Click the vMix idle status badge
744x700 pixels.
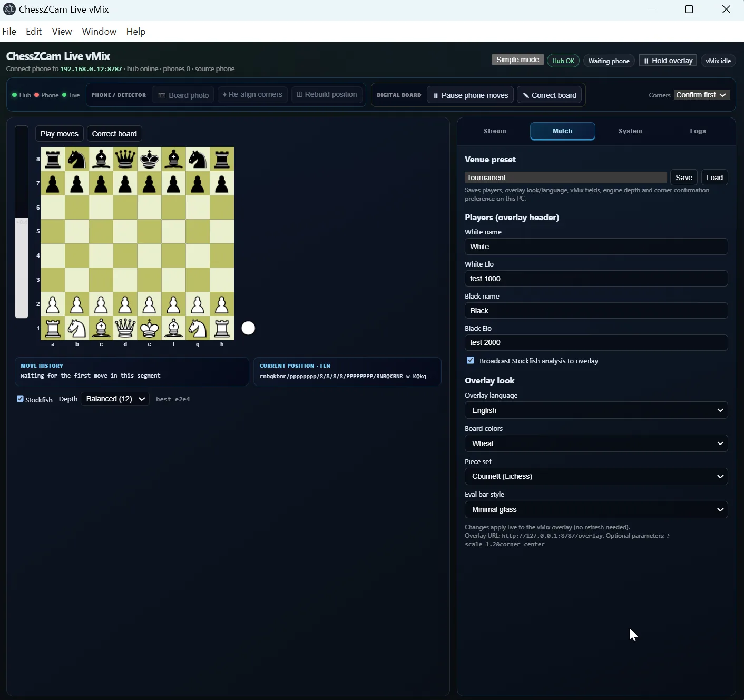pyautogui.click(x=718, y=61)
